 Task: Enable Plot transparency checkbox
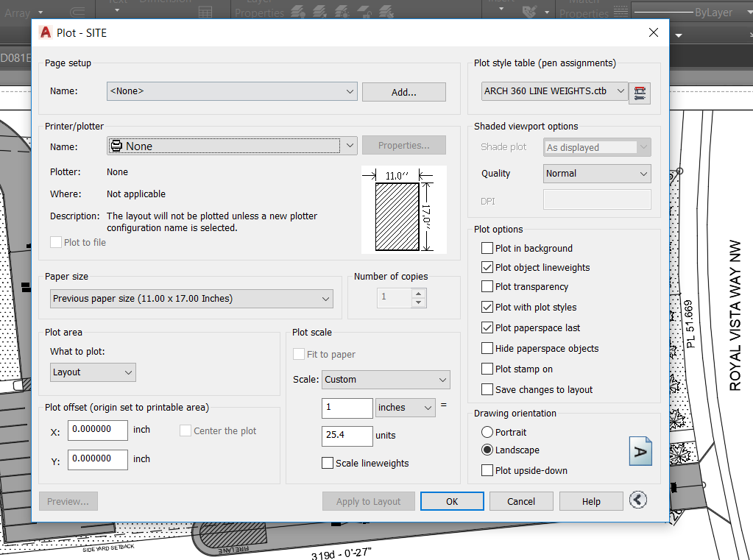(487, 287)
